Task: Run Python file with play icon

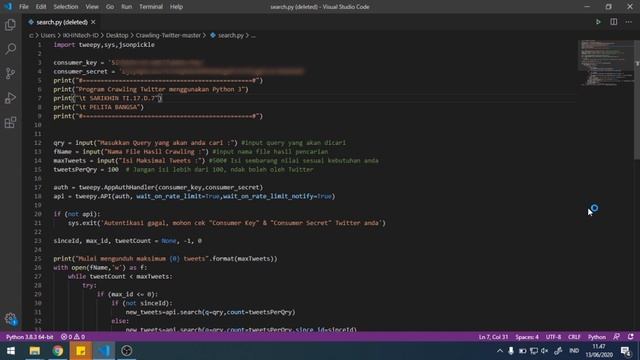Action: [598, 22]
